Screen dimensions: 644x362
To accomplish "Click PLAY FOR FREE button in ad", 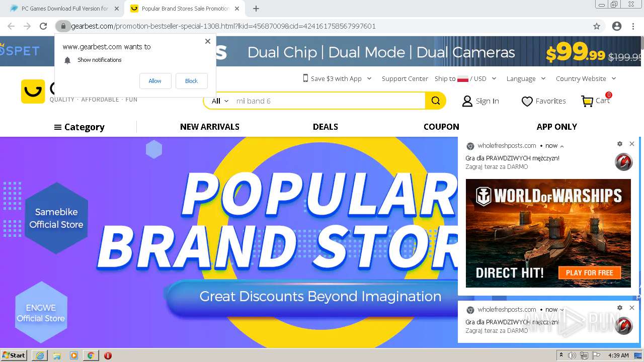I will pyautogui.click(x=590, y=273).
